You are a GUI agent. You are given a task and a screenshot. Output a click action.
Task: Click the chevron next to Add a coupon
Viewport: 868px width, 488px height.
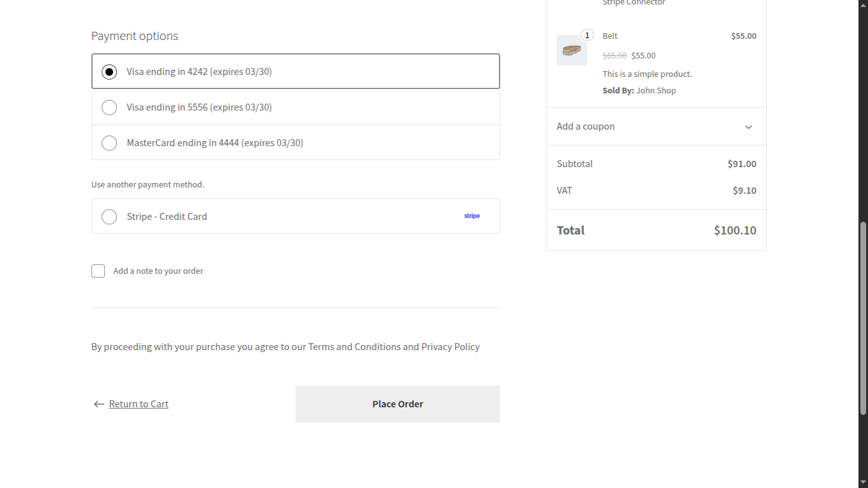tap(748, 126)
